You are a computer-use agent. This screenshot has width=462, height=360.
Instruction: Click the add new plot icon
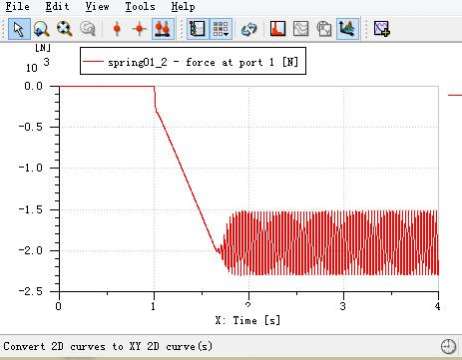tap(381, 29)
